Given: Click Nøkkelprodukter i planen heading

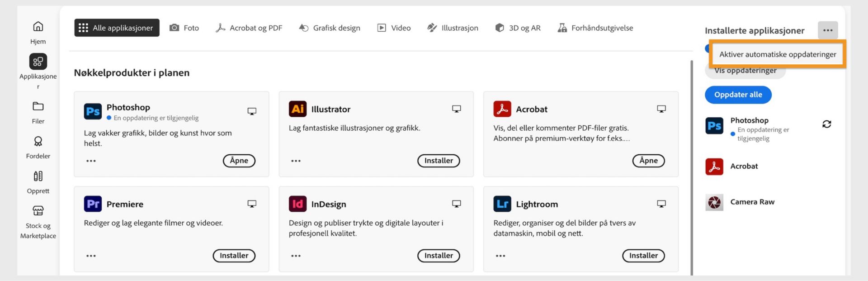Looking at the screenshot, I should 132,73.
